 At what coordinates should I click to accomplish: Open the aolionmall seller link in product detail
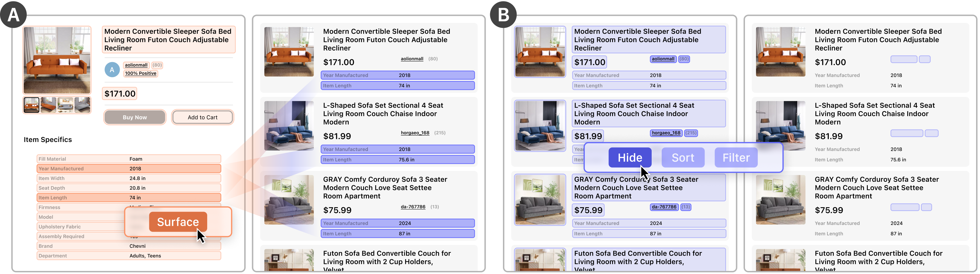[136, 65]
